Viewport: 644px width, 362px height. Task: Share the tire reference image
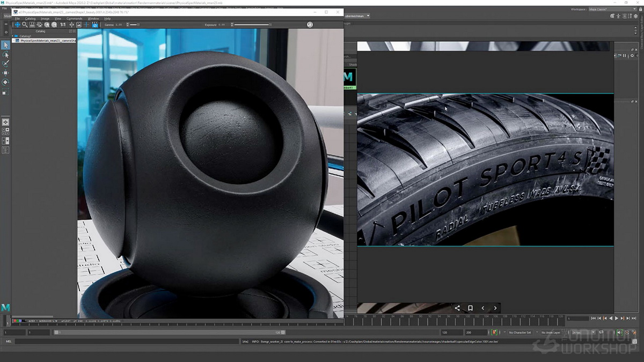pos(457,308)
